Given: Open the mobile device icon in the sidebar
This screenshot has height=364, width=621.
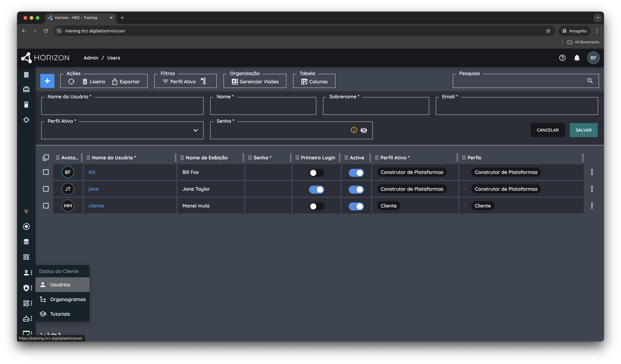Looking at the screenshot, I should pyautogui.click(x=26, y=105).
